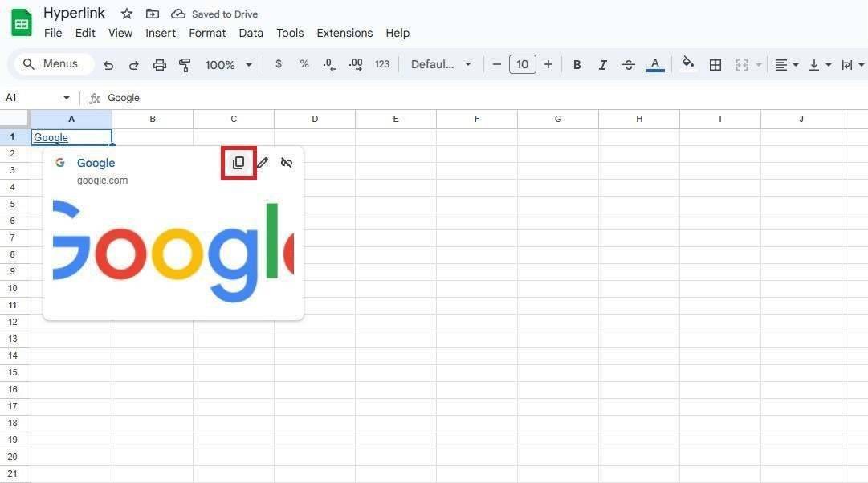Increase font size with plus
868x483 pixels.
(x=548, y=64)
